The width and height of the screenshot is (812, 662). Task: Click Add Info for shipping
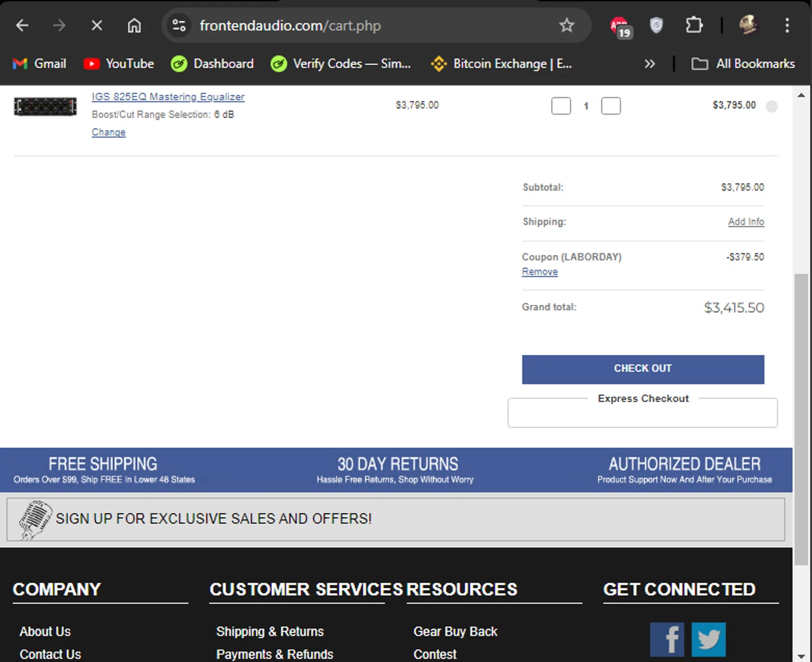click(746, 222)
